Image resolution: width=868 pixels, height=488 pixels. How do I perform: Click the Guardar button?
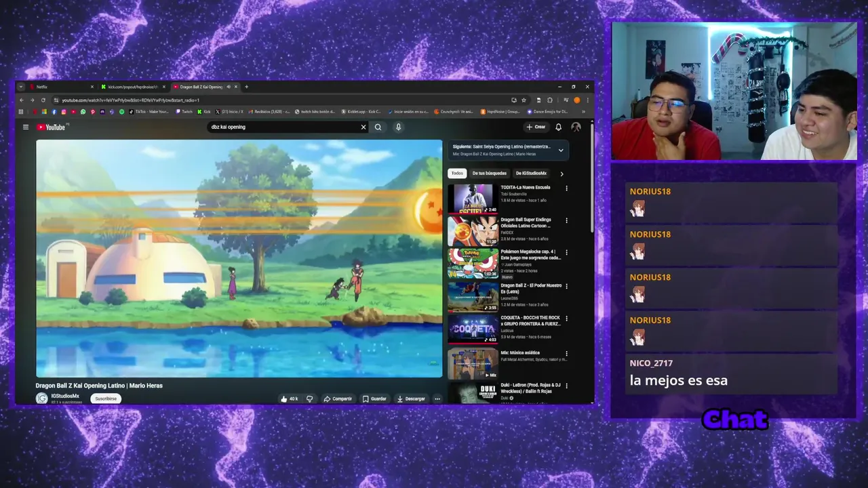click(x=374, y=399)
